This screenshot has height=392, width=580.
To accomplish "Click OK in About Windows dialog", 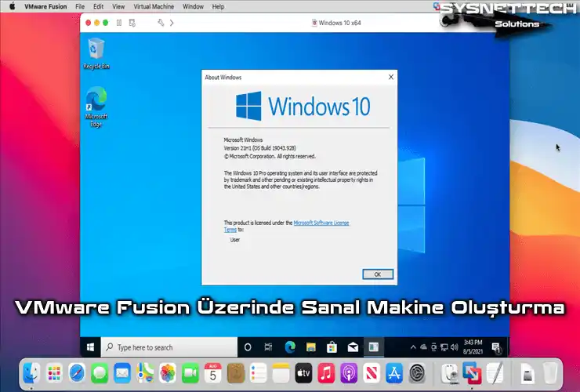I will tap(378, 274).
